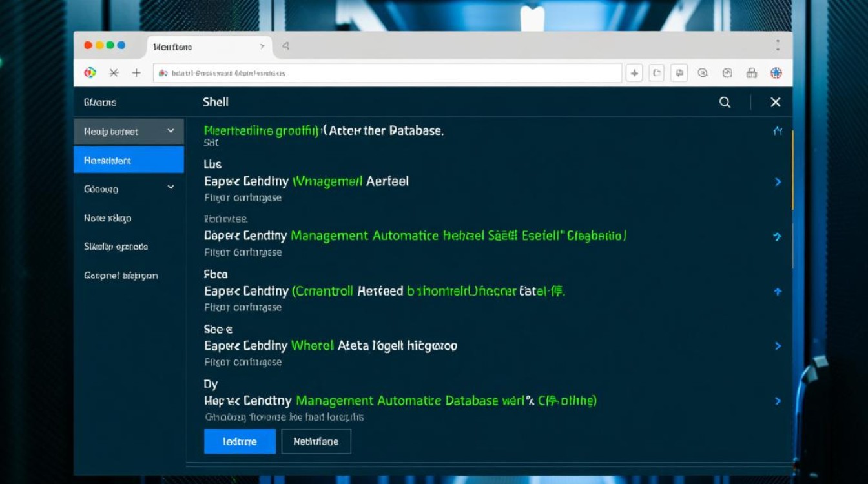Click the zoom magnifier icon in browser toolbar
Viewport: 868px width, 484px height.
coord(703,73)
